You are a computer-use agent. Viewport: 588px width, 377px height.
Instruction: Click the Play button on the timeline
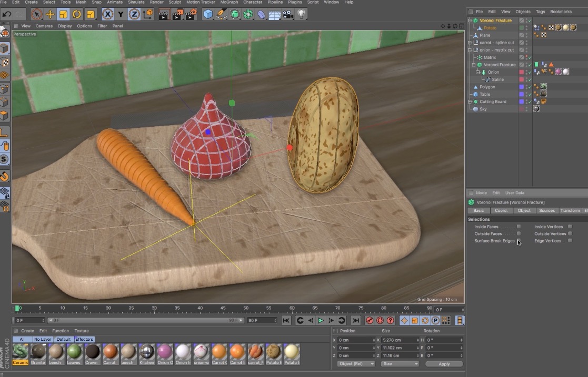321,320
